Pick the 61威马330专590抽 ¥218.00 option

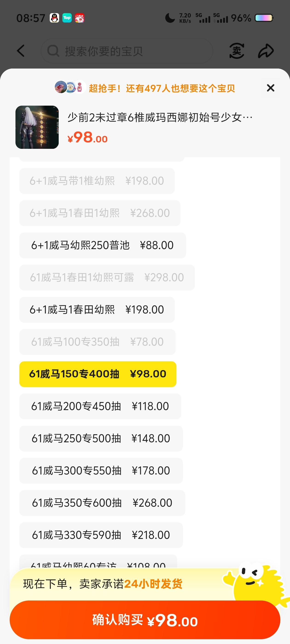coord(101,535)
